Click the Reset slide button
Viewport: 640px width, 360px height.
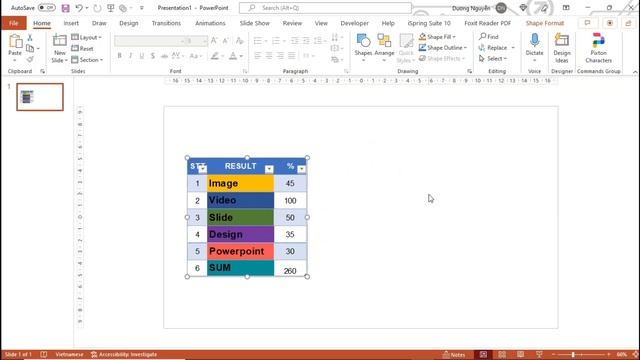click(x=82, y=49)
